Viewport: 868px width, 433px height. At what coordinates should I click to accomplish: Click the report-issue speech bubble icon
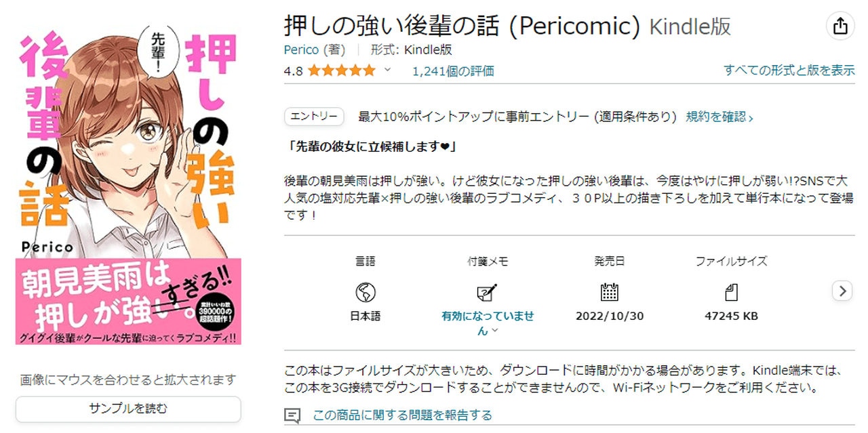point(292,415)
